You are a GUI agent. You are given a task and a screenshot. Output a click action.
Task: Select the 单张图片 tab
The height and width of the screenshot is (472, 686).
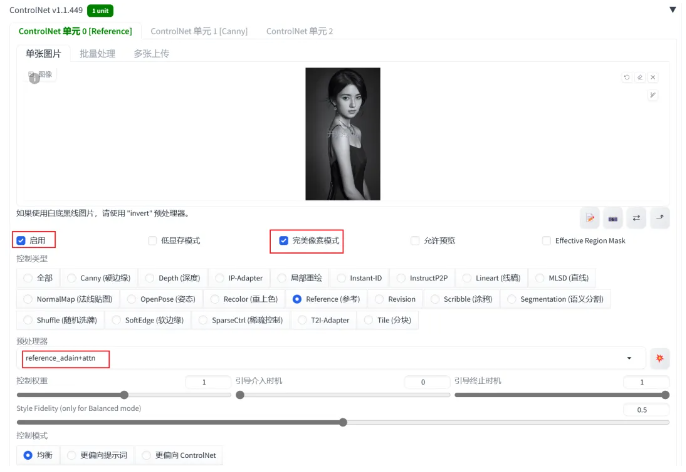(43, 54)
